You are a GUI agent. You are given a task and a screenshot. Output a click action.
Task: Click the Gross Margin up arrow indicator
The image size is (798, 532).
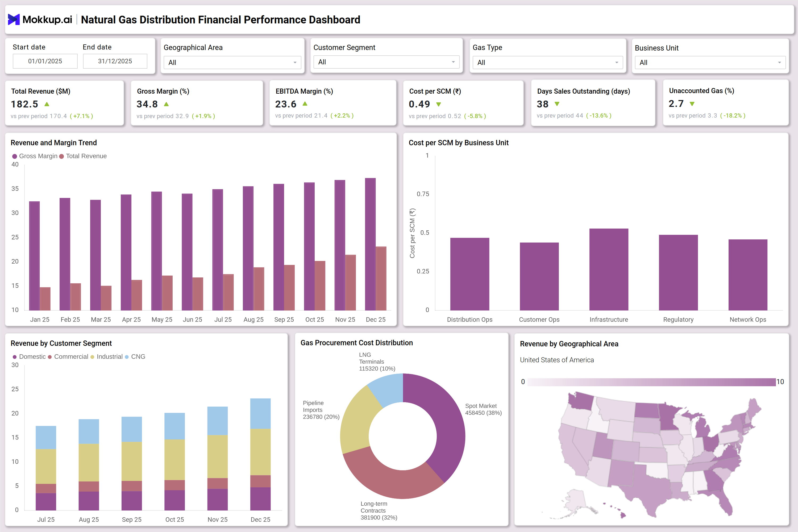[x=166, y=104]
